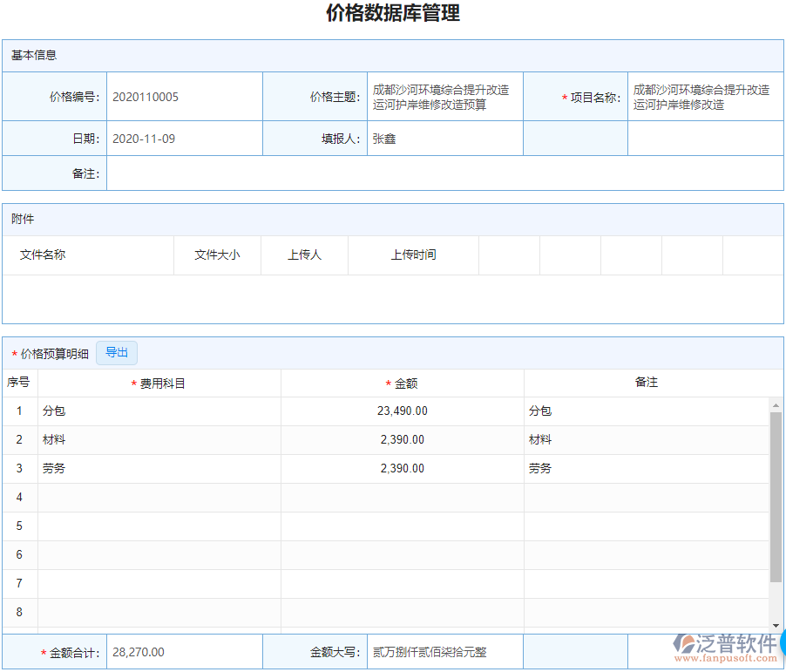Click the 附件 section header

(x=19, y=219)
